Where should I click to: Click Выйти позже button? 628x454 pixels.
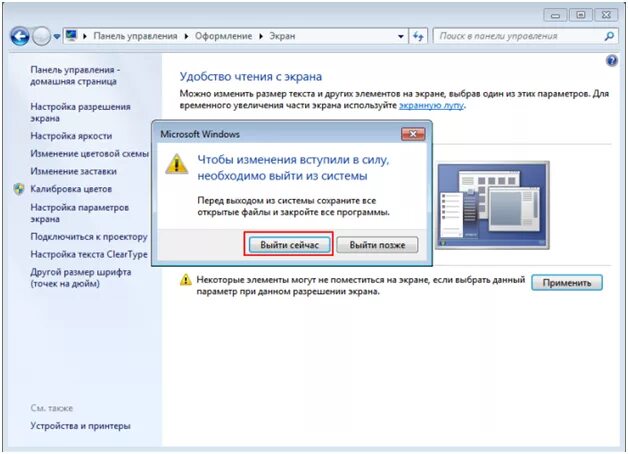pyautogui.click(x=377, y=245)
